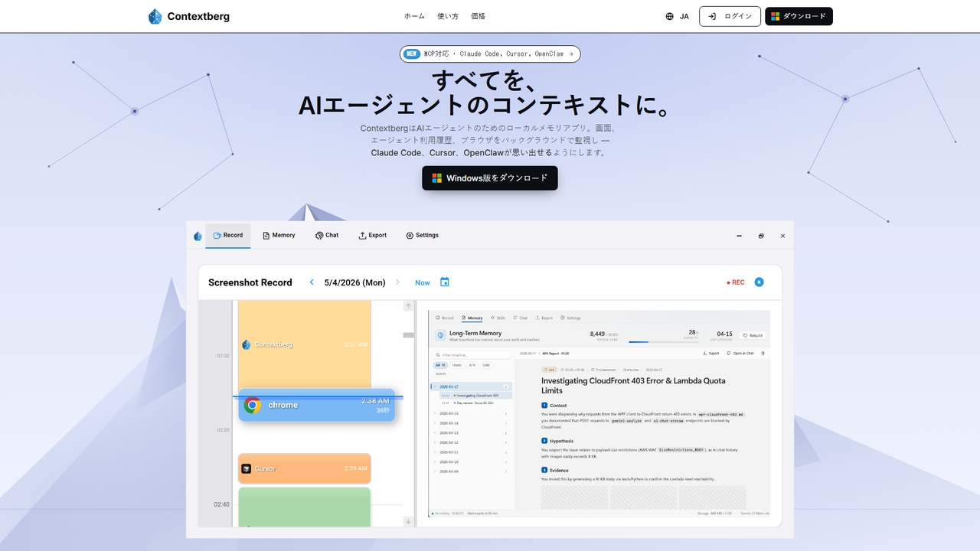Click the blue stop recording button
The height and width of the screenshot is (551, 980).
pyautogui.click(x=759, y=282)
